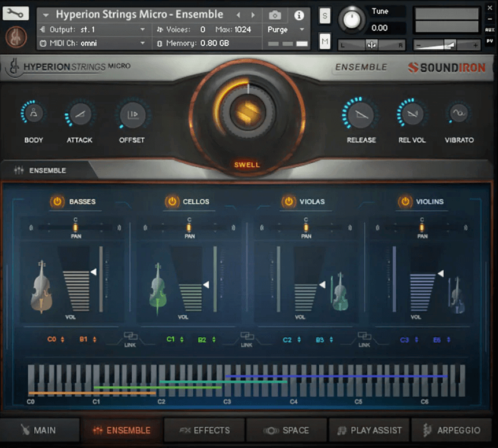498x448 pixels.
Task: Open the MIDI Ch omni dropdown
Action: [x=92, y=43]
